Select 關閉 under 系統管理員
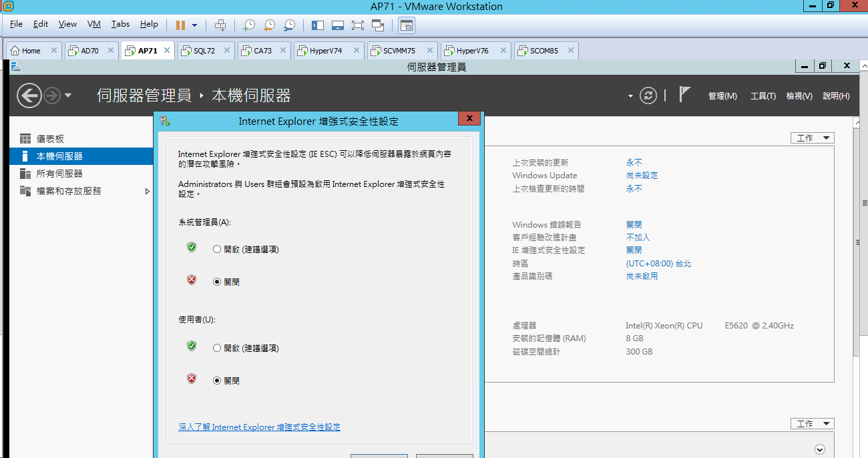868x458 pixels. click(217, 282)
